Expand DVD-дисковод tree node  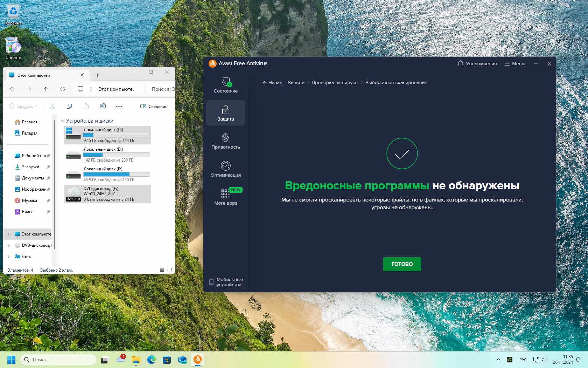pyautogui.click(x=9, y=245)
